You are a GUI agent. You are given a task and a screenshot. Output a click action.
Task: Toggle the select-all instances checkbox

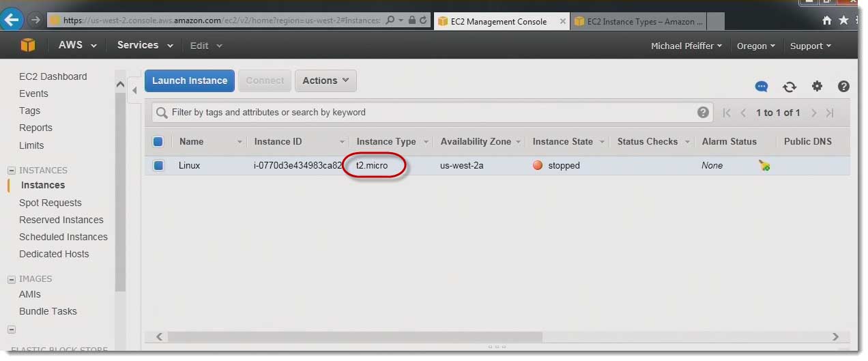click(x=158, y=142)
